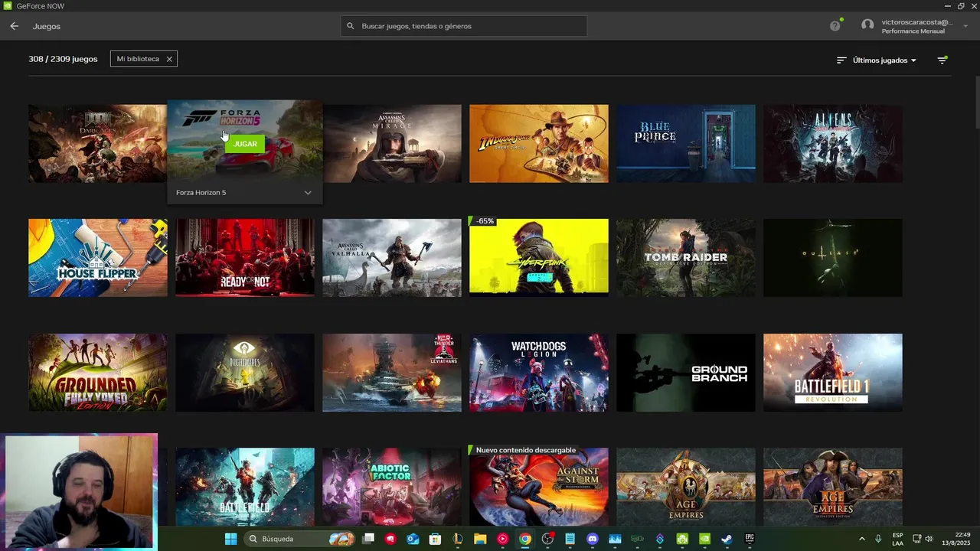Image resolution: width=980 pixels, height=551 pixels.
Task: Open the user account avatar icon
Action: point(867,25)
